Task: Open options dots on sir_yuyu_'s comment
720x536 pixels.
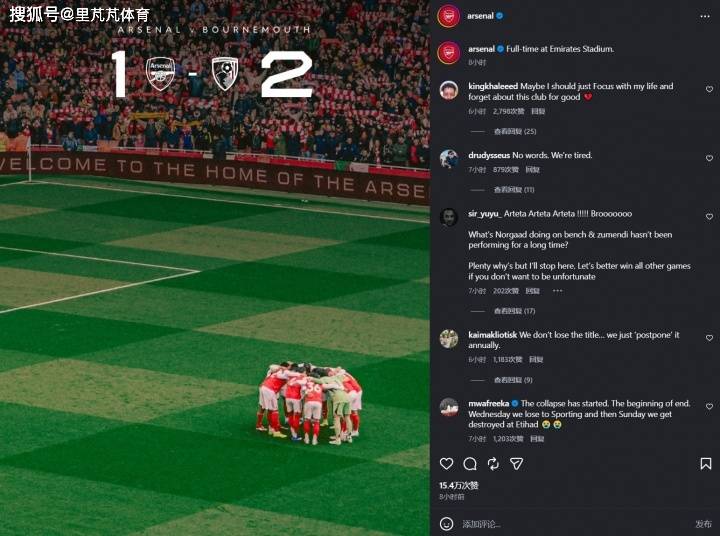Action: (x=557, y=291)
